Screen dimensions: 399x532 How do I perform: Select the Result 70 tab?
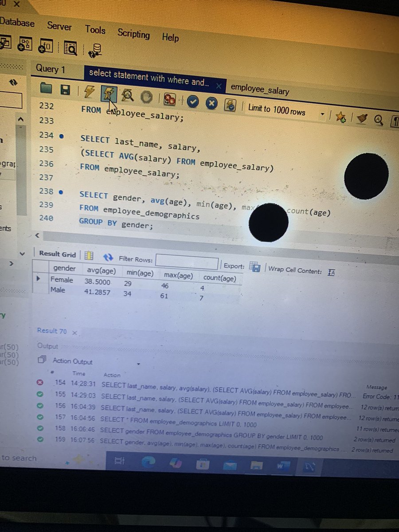tap(52, 331)
